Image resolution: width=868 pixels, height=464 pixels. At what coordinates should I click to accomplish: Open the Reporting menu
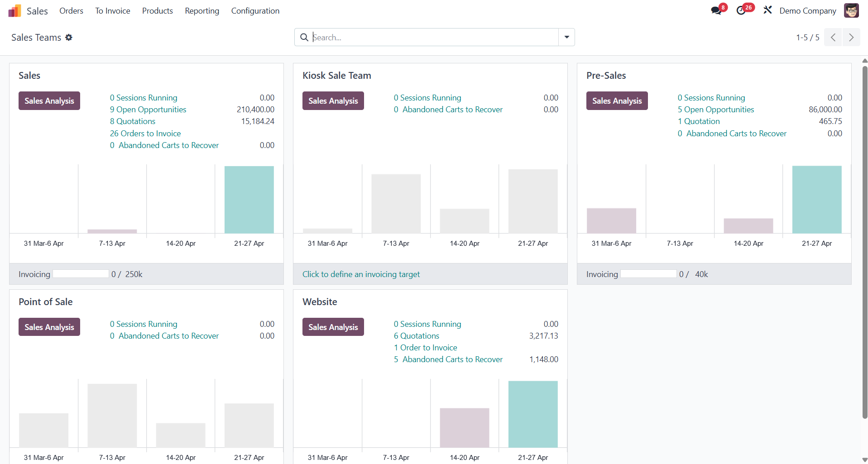click(x=201, y=10)
